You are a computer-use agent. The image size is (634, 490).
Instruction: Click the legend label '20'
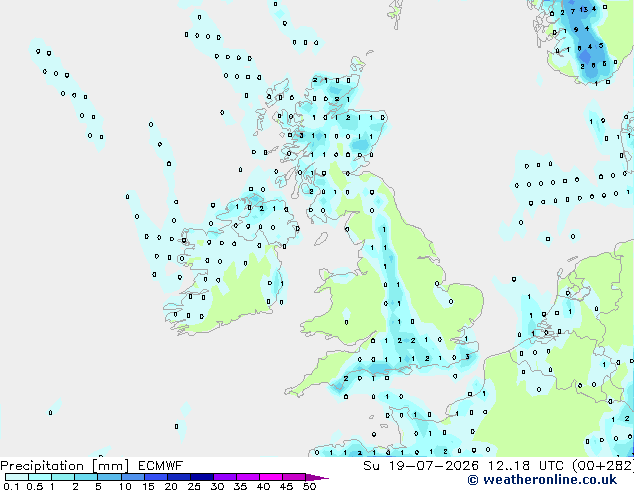pos(171,486)
